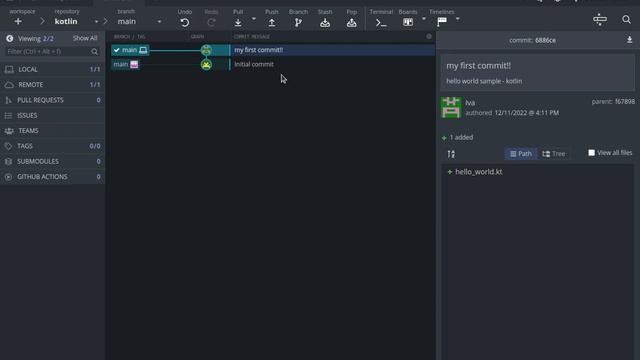This screenshot has width=640, height=360.
Task: Click the Undo icon
Action: [x=185, y=22]
